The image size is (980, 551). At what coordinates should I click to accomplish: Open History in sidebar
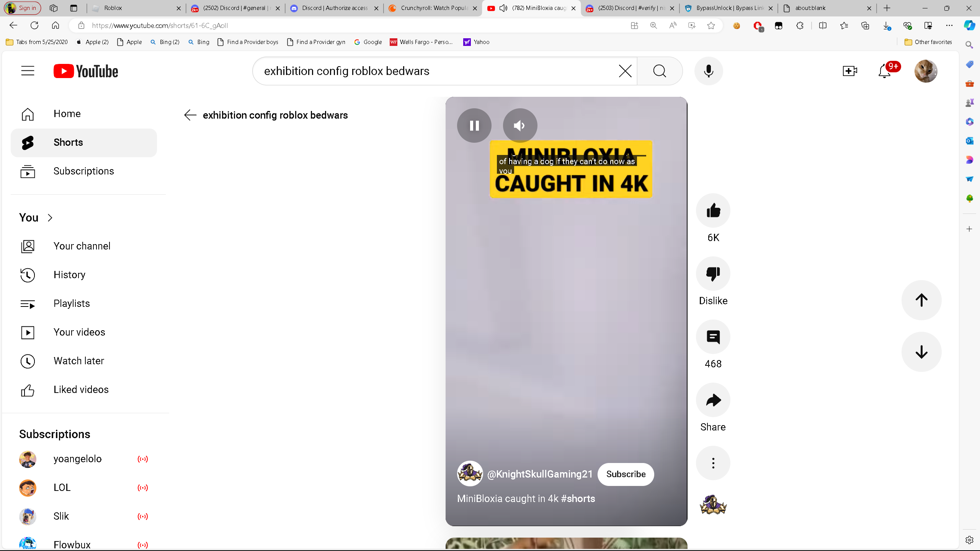tap(69, 275)
